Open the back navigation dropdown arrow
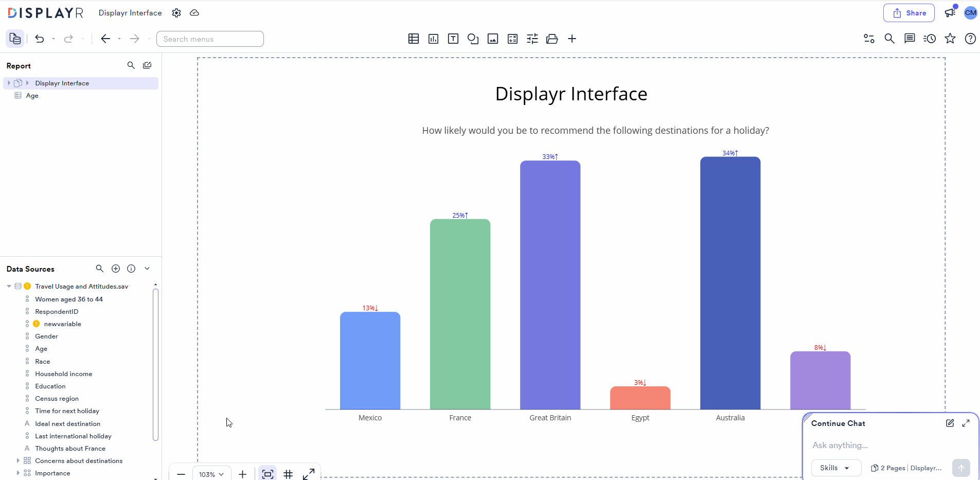 (x=119, y=39)
